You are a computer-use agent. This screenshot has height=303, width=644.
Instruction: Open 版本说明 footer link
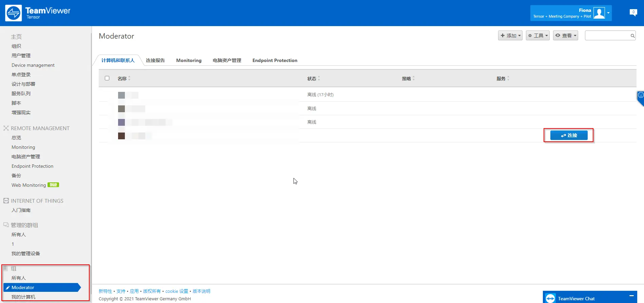tap(202, 291)
